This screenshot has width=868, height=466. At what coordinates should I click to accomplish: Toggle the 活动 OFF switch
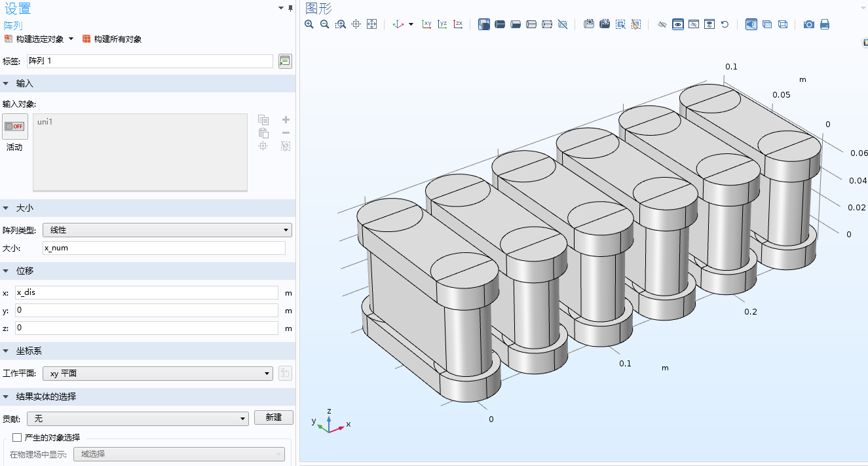click(14, 126)
